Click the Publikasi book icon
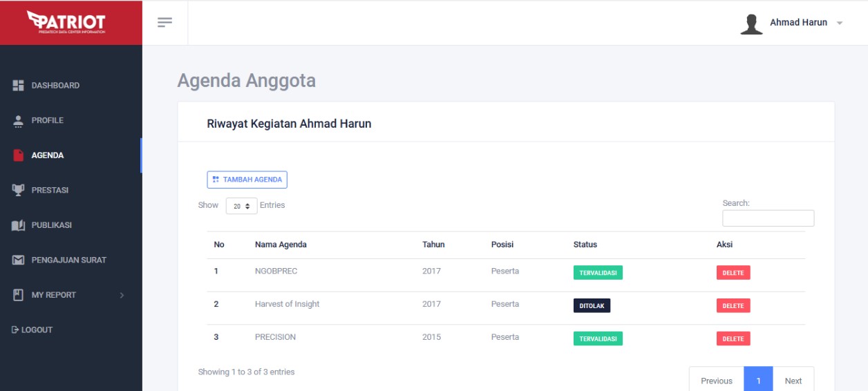Screen dimensions: 868x391 tap(19, 225)
